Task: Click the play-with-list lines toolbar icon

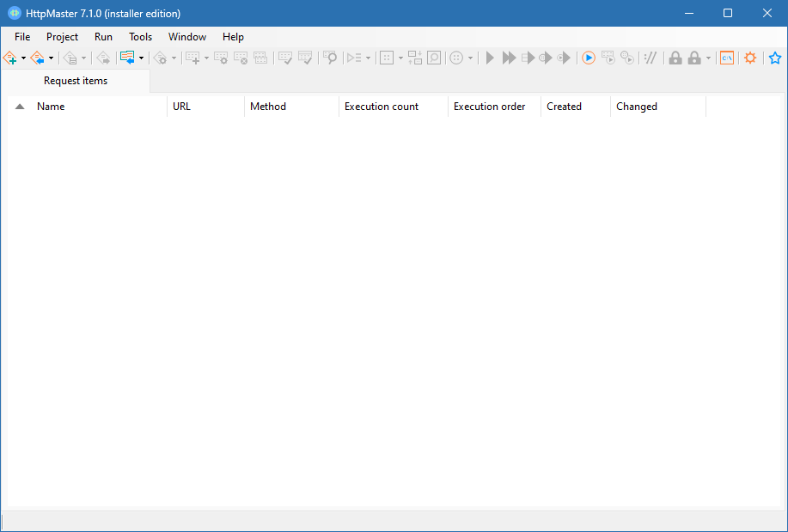Action: [x=355, y=58]
